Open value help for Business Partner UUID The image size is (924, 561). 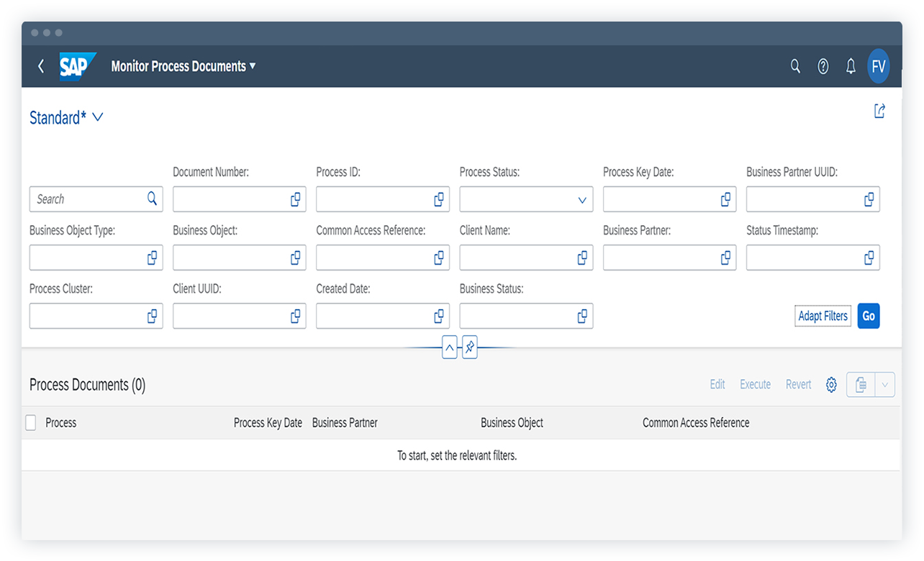869,199
